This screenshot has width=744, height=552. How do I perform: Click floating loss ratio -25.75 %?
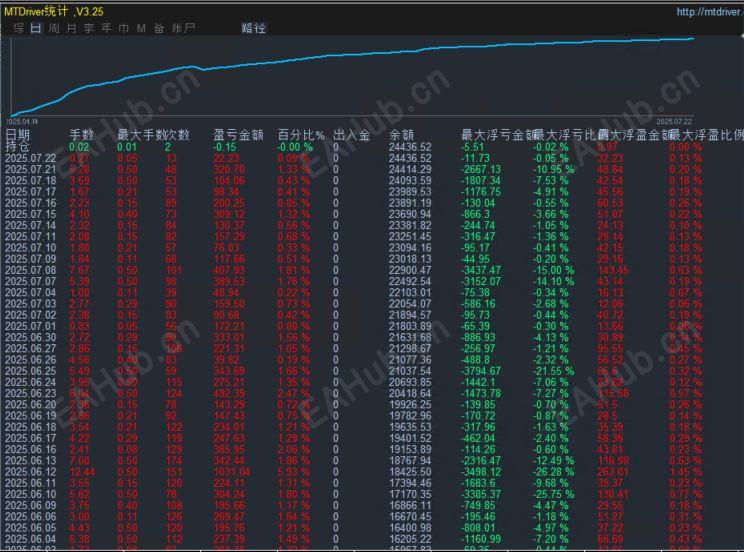pyautogui.click(x=553, y=494)
